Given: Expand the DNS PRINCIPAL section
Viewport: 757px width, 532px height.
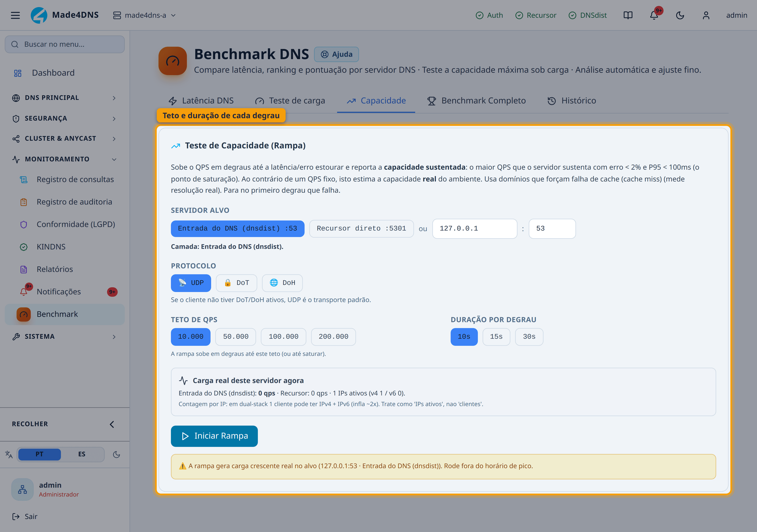Looking at the screenshot, I should [65, 98].
